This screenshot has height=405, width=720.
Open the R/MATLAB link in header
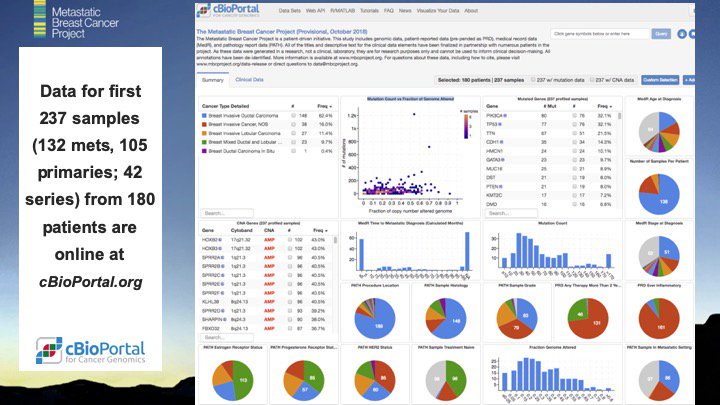(x=343, y=11)
